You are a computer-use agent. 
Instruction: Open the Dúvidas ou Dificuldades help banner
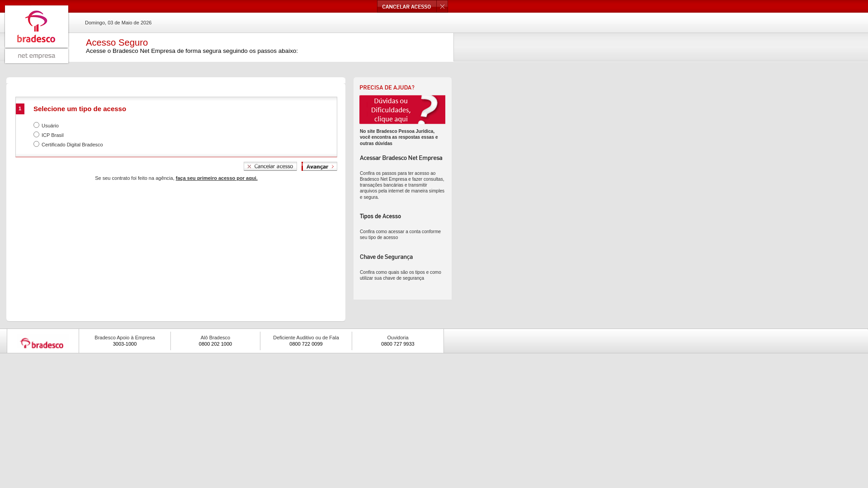click(402, 109)
